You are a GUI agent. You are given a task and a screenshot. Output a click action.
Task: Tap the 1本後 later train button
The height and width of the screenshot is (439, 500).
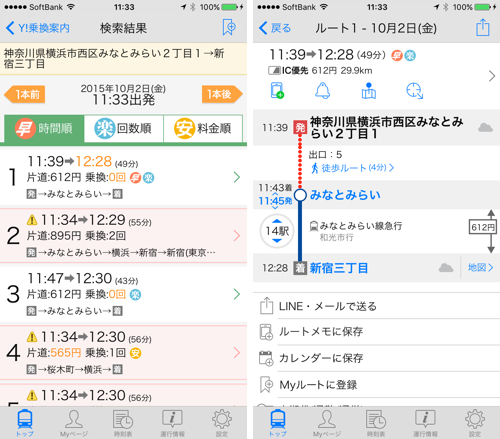(x=222, y=94)
